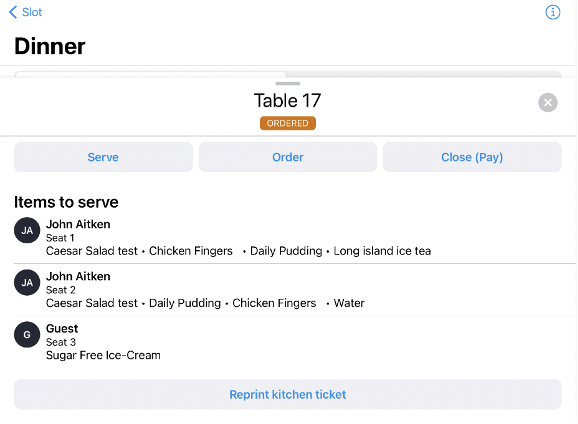The image size is (578, 424).
Task: Click the Order button
Action: [x=288, y=157]
